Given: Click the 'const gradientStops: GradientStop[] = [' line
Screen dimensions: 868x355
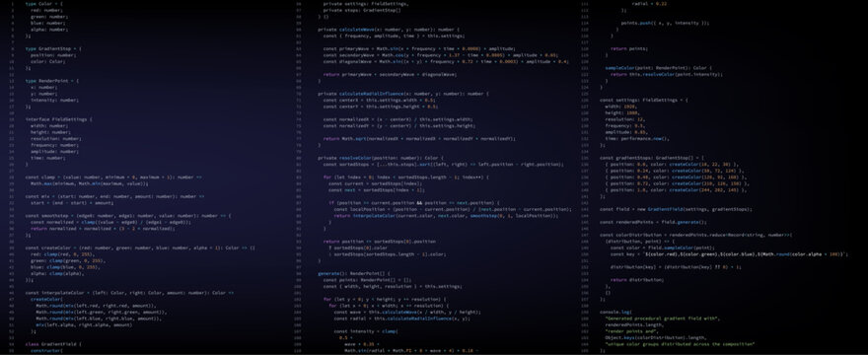Looking at the screenshot, I should [x=652, y=158].
